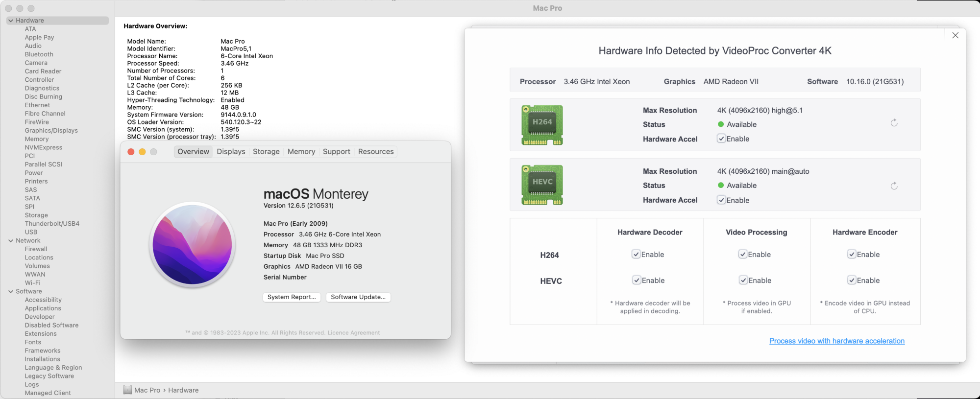
Task: Click the 4K (4096x2160) high@5.1 value
Action: pos(760,111)
